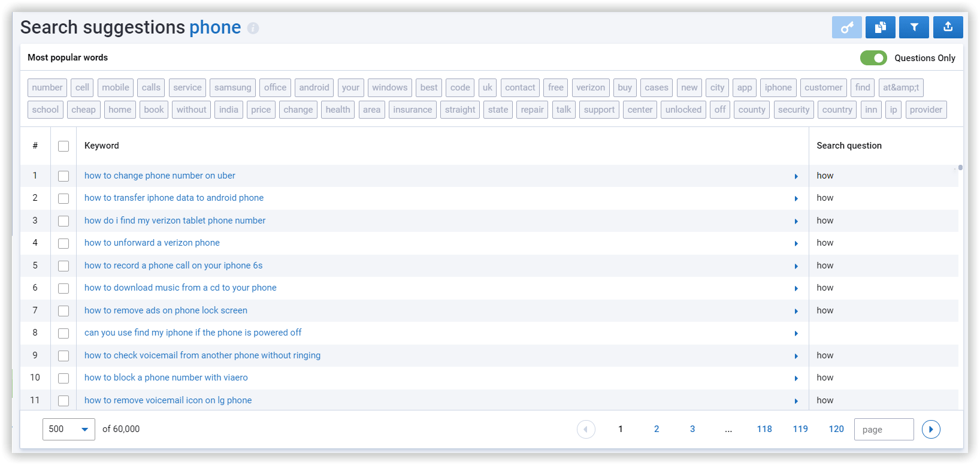The image size is (980, 465).
Task: Toggle the Questions Only switch
Action: (x=873, y=58)
